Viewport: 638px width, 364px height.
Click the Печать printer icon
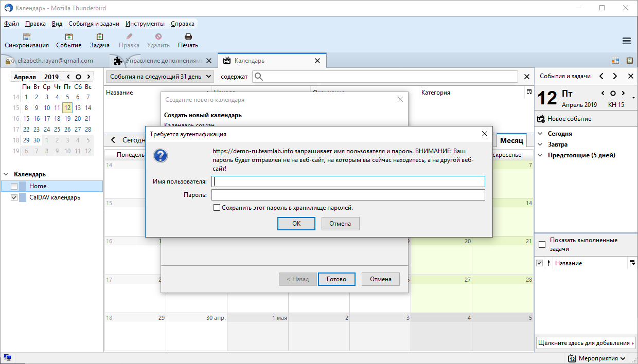pyautogui.click(x=188, y=37)
